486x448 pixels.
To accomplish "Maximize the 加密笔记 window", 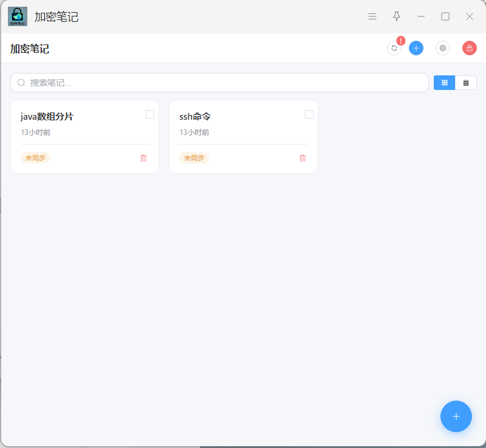I will point(445,16).
